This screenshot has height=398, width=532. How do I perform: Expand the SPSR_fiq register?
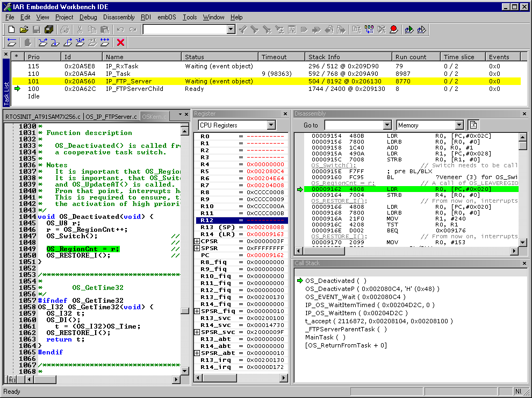pyautogui.click(x=197, y=311)
